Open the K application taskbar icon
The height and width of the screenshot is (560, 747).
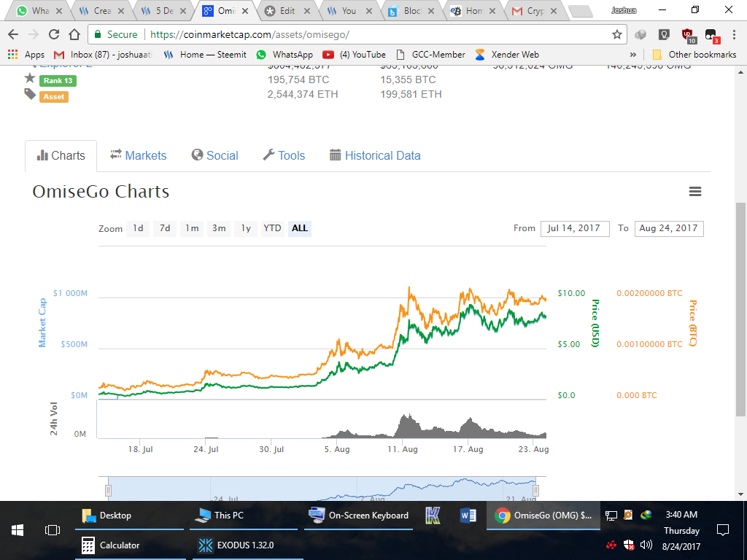433,516
